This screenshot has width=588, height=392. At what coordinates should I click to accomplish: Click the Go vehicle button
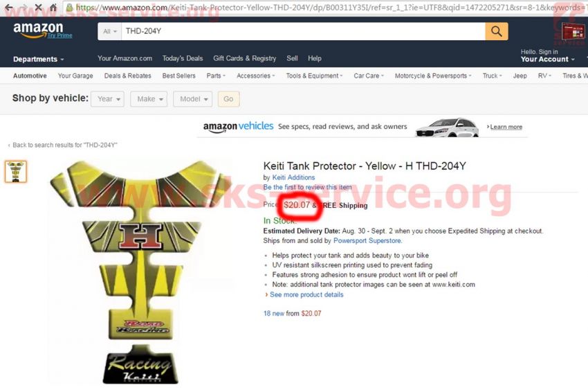(228, 99)
